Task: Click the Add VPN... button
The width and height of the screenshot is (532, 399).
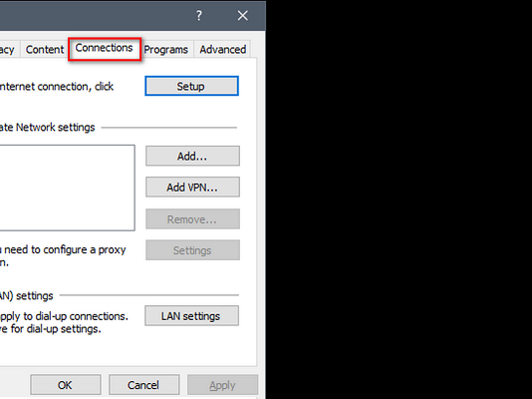Action: point(192,187)
